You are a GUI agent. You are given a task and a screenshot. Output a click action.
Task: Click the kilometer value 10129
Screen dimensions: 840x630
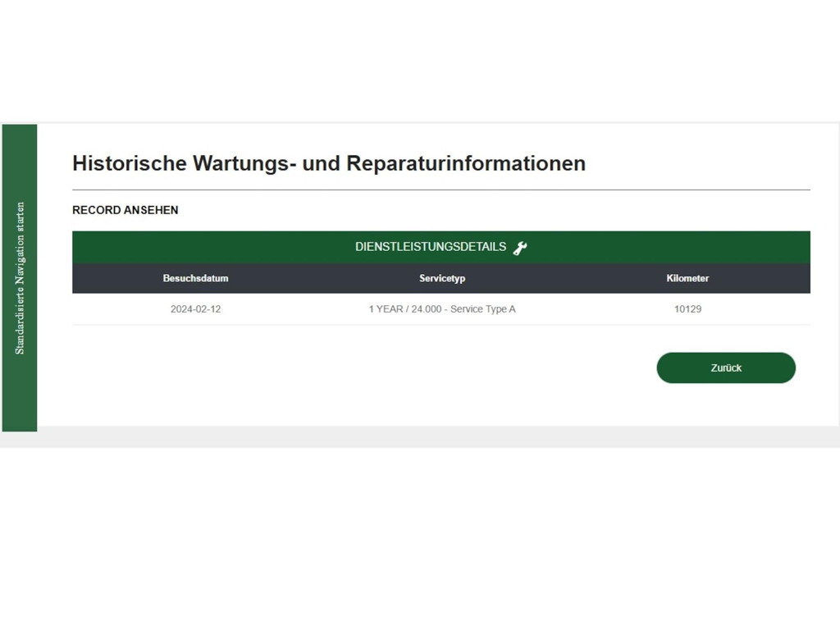coord(687,309)
